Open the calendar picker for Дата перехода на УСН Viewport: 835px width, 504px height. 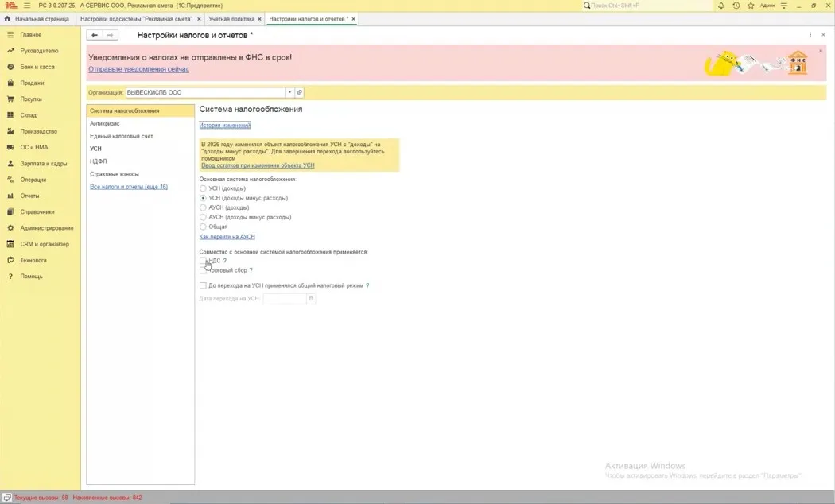[x=311, y=299]
